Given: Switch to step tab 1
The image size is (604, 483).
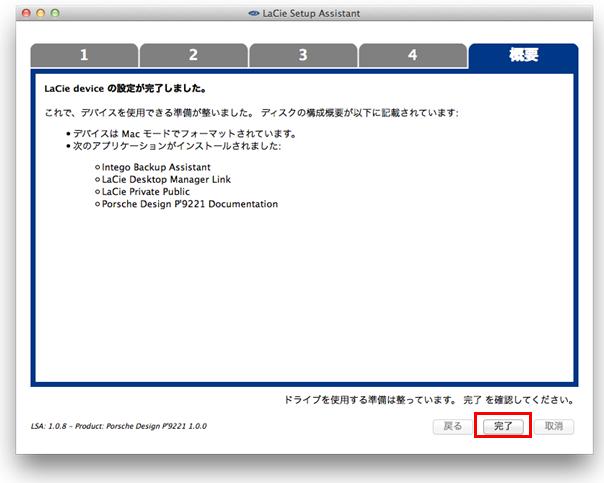Looking at the screenshot, I should click(84, 55).
